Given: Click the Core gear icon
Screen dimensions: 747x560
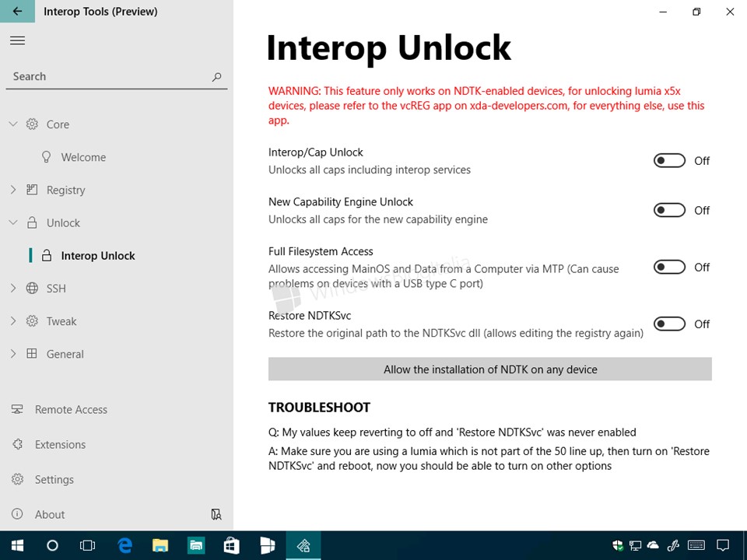Looking at the screenshot, I should pyautogui.click(x=32, y=124).
